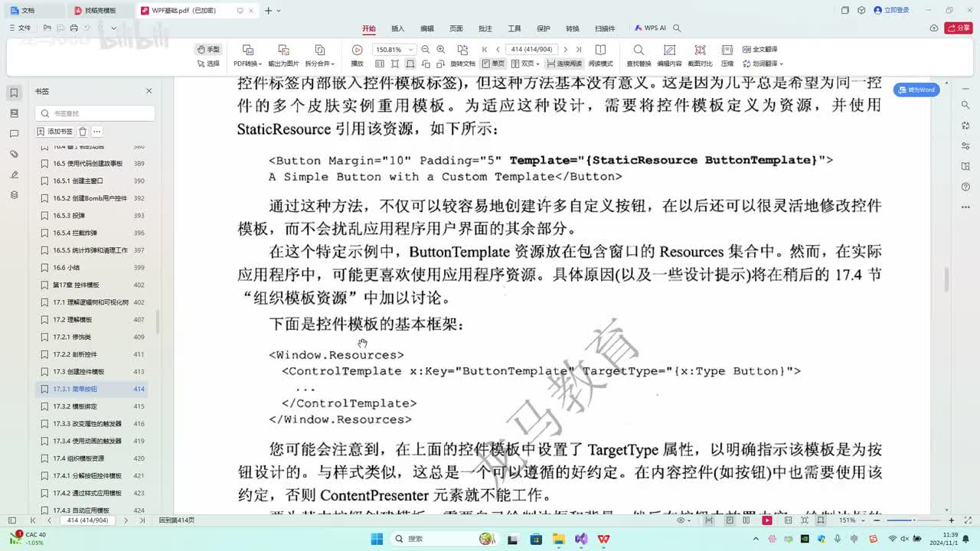Screen dimensions: 980x551
Task: Click the 书签查找 bookmark search field
Action: pyautogui.click(x=95, y=113)
